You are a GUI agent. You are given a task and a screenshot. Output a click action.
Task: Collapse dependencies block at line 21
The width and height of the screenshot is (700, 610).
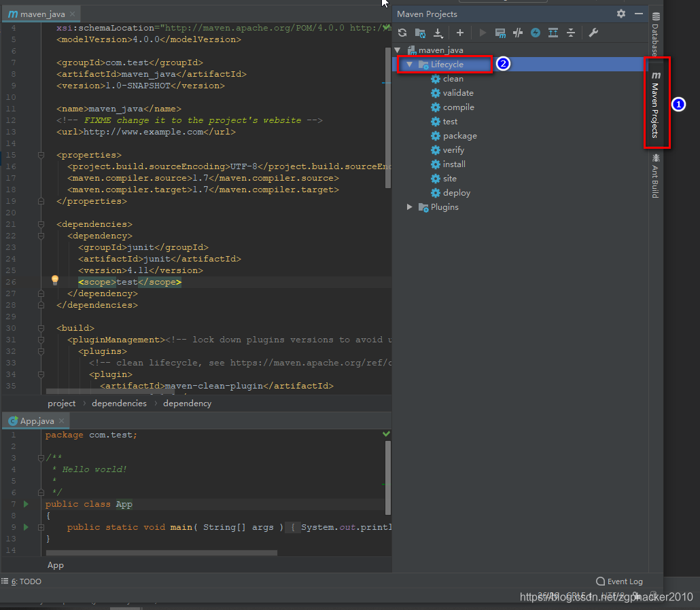tap(41, 224)
